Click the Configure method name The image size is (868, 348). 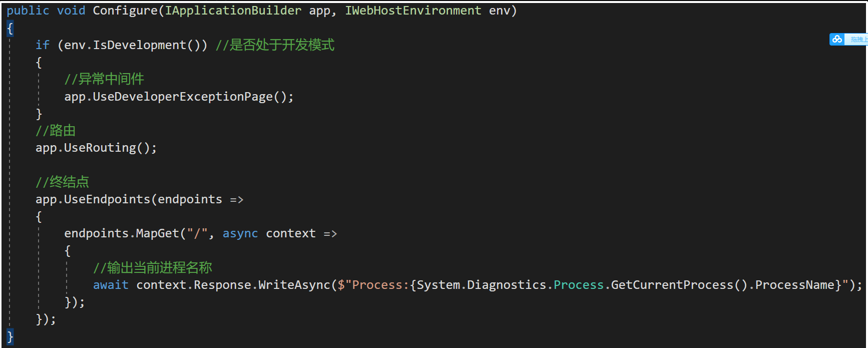point(125,11)
